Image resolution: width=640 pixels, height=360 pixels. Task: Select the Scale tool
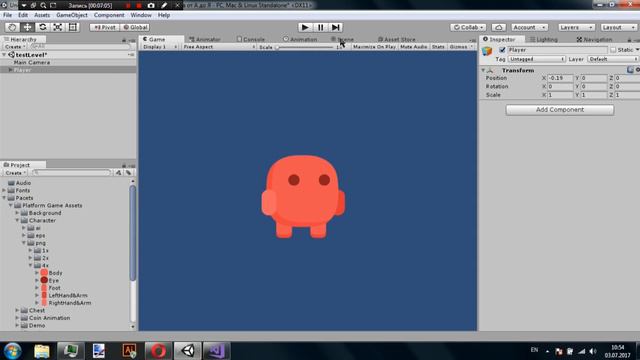58,27
